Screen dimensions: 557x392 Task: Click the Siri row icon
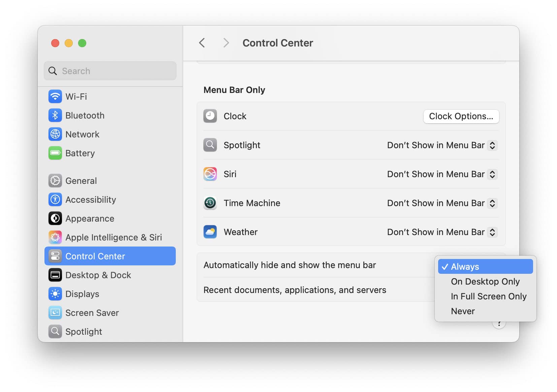click(210, 174)
